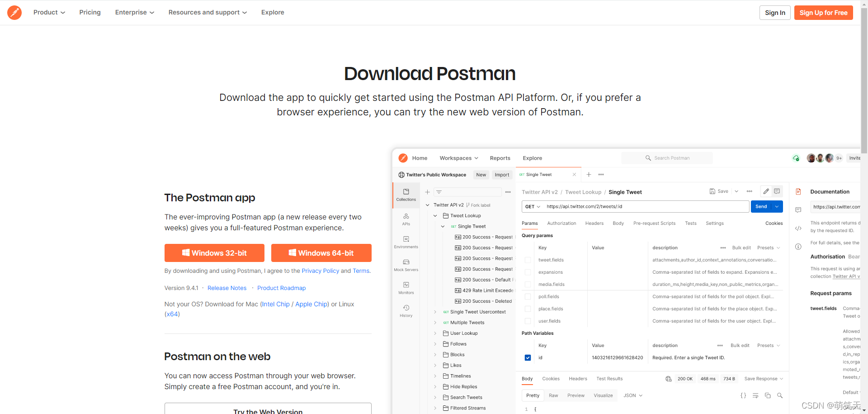Switch to the Tests tab
The image size is (868, 414).
click(690, 224)
